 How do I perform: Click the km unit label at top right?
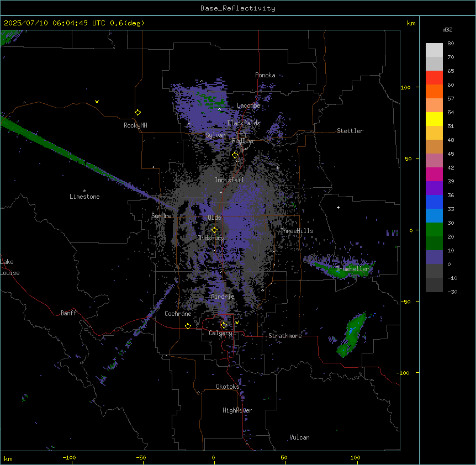[411, 23]
